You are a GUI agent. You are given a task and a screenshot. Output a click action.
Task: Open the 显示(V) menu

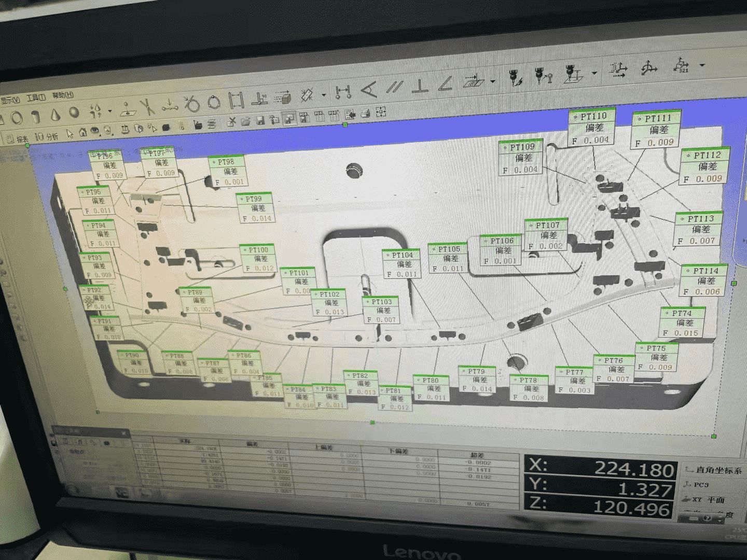coord(9,100)
